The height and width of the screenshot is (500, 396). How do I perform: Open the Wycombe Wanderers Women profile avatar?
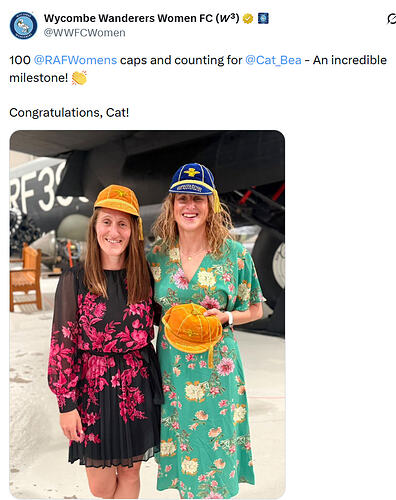point(23,25)
